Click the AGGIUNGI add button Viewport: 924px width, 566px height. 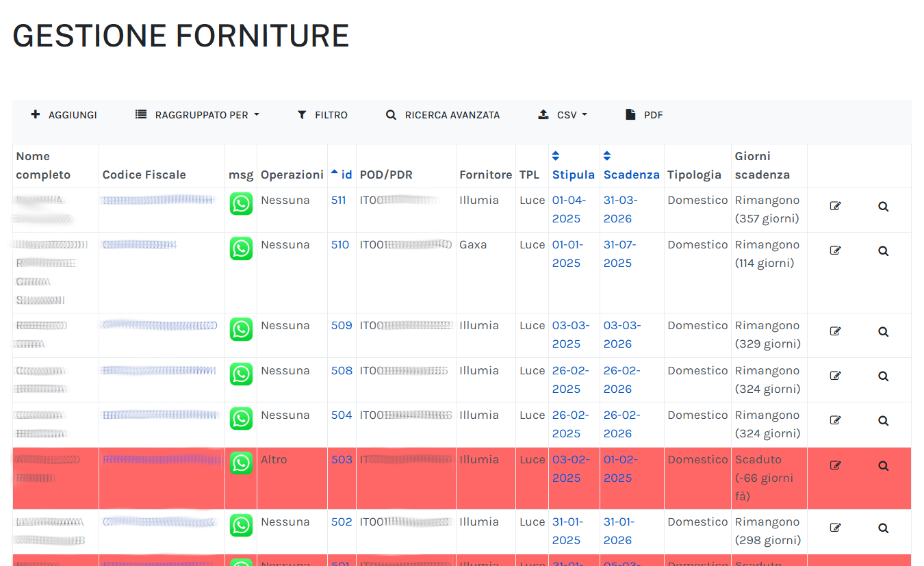click(x=64, y=115)
